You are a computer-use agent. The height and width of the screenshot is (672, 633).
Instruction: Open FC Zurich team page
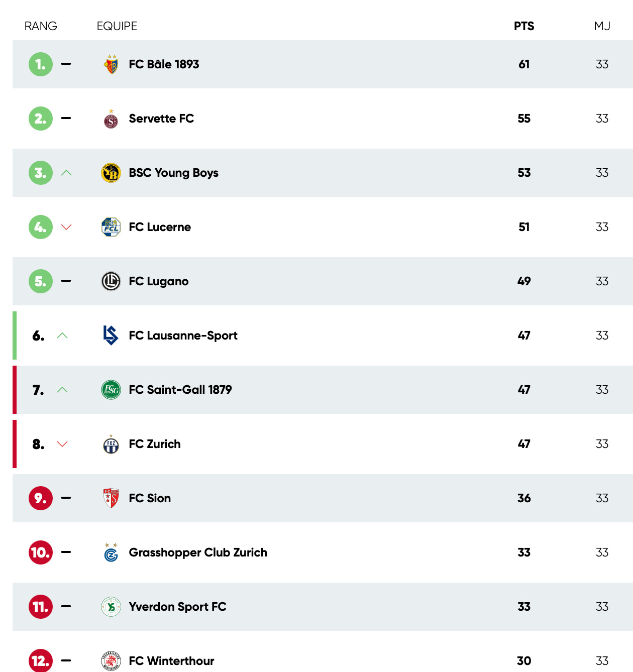154,444
